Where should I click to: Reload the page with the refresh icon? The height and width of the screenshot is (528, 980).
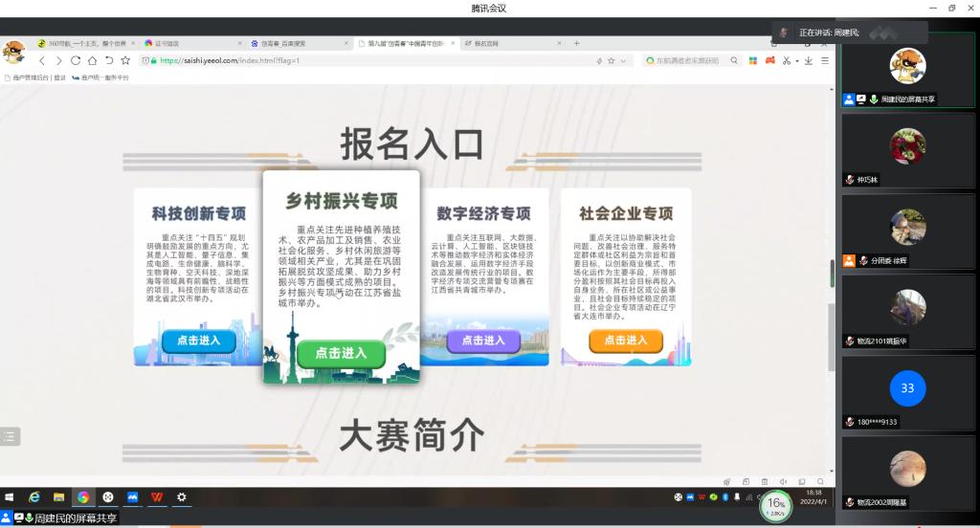click(x=76, y=60)
